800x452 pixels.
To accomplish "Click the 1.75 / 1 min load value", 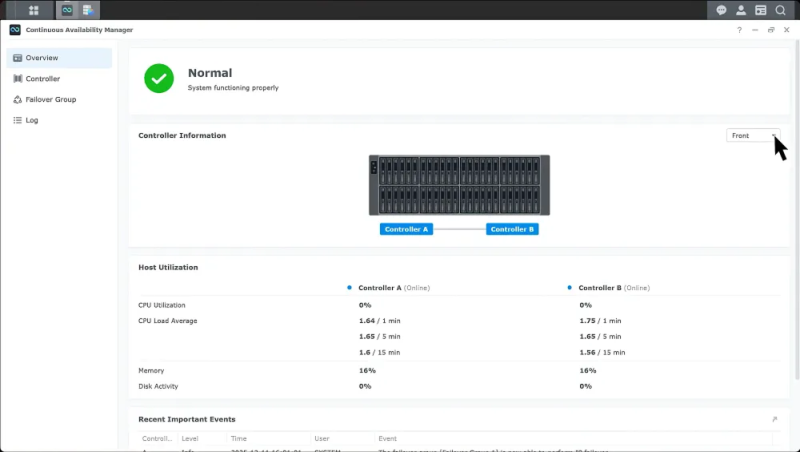I will point(600,321).
